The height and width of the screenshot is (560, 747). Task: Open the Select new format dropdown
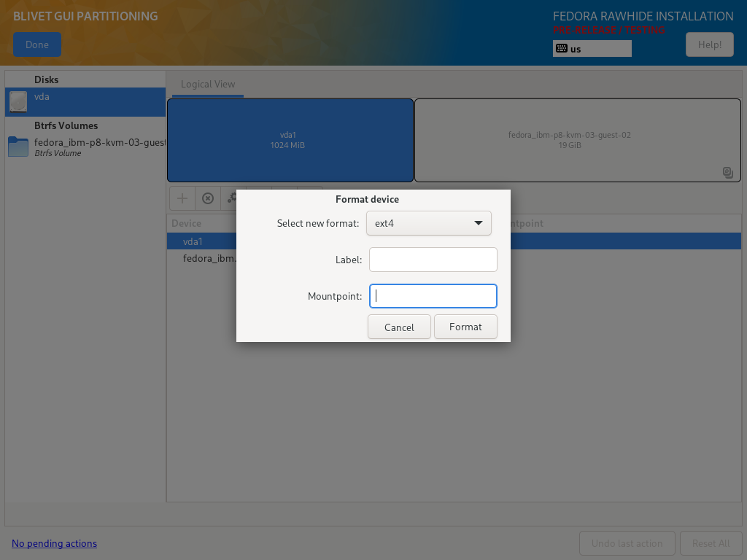[x=428, y=223]
